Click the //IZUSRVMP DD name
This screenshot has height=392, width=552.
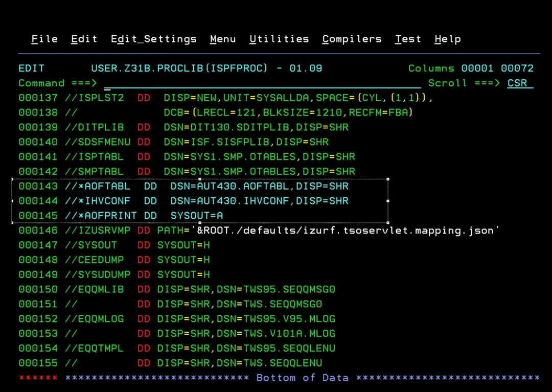[98, 230]
